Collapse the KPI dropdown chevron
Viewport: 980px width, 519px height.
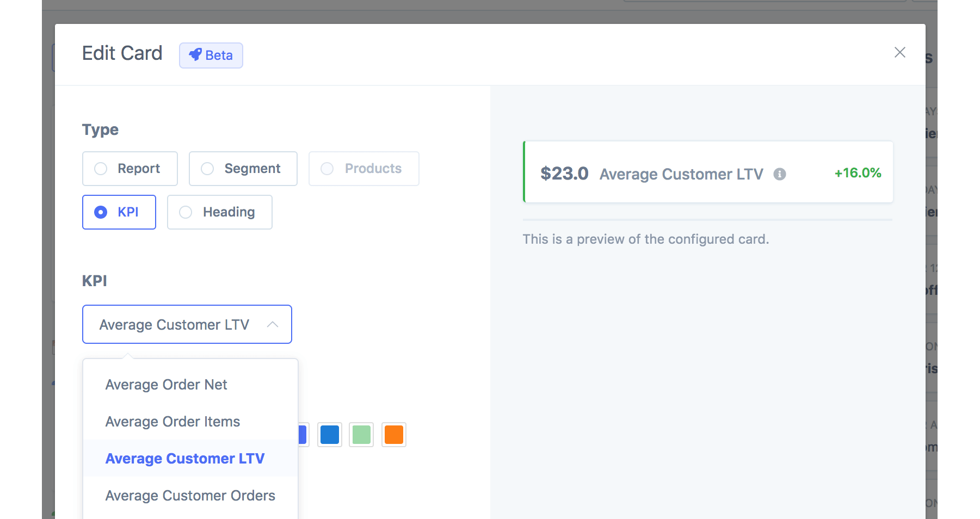[x=273, y=325]
